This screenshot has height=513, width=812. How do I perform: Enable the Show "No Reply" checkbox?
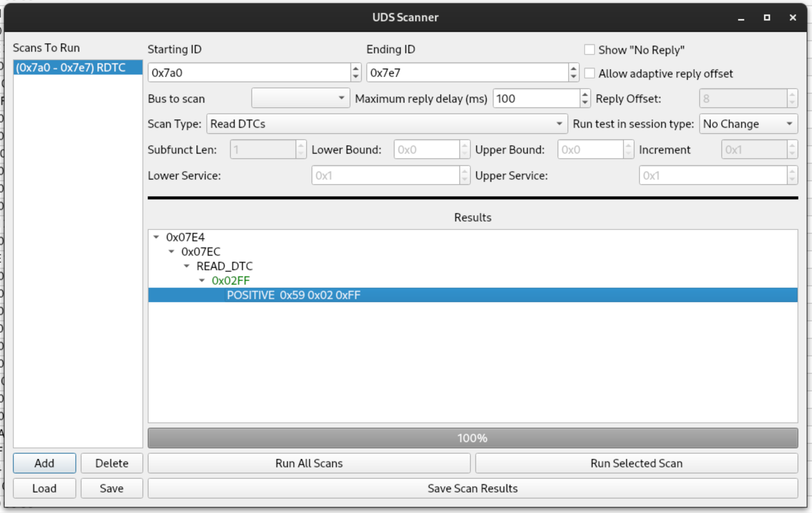coord(590,50)
